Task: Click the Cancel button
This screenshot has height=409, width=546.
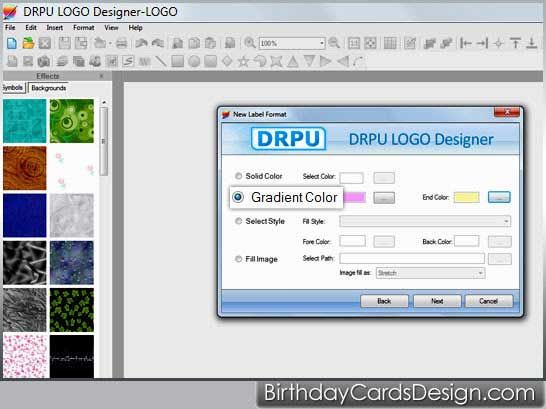Action: click(x=489, y=301)
